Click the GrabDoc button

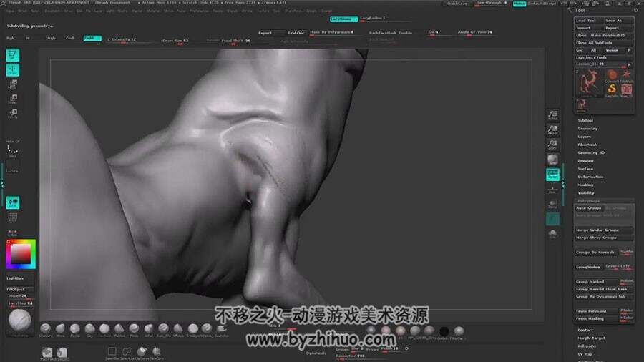tap(296, 33)
